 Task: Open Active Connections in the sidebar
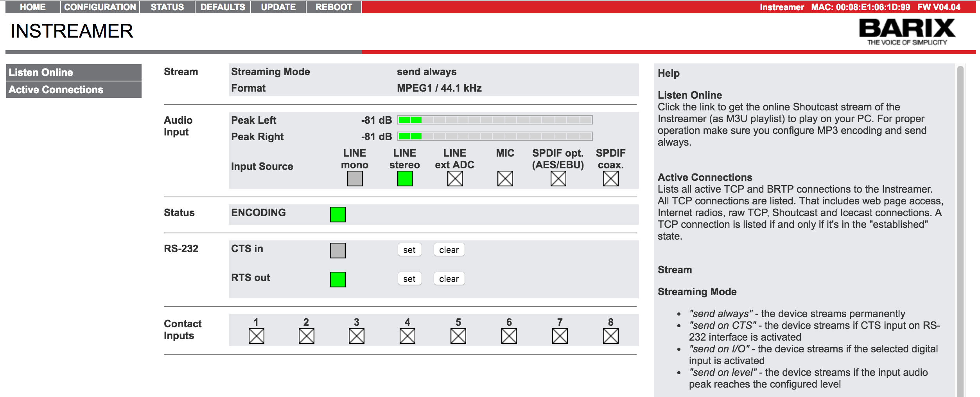point(74,90)
